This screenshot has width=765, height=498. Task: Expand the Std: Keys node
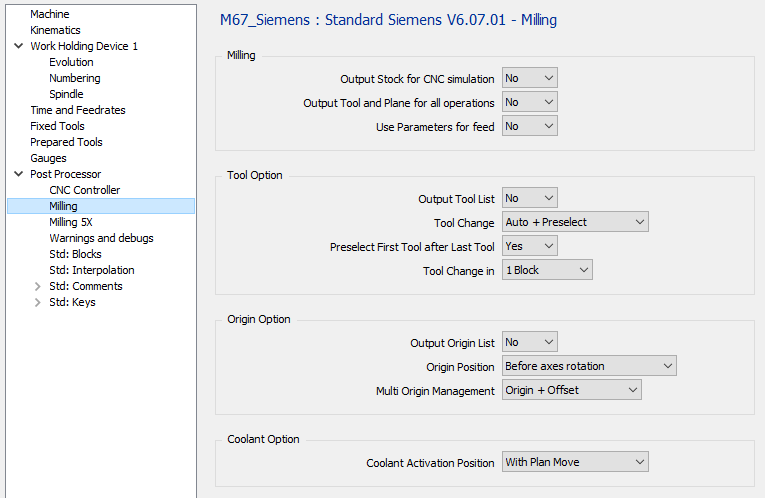coord(38,302)
